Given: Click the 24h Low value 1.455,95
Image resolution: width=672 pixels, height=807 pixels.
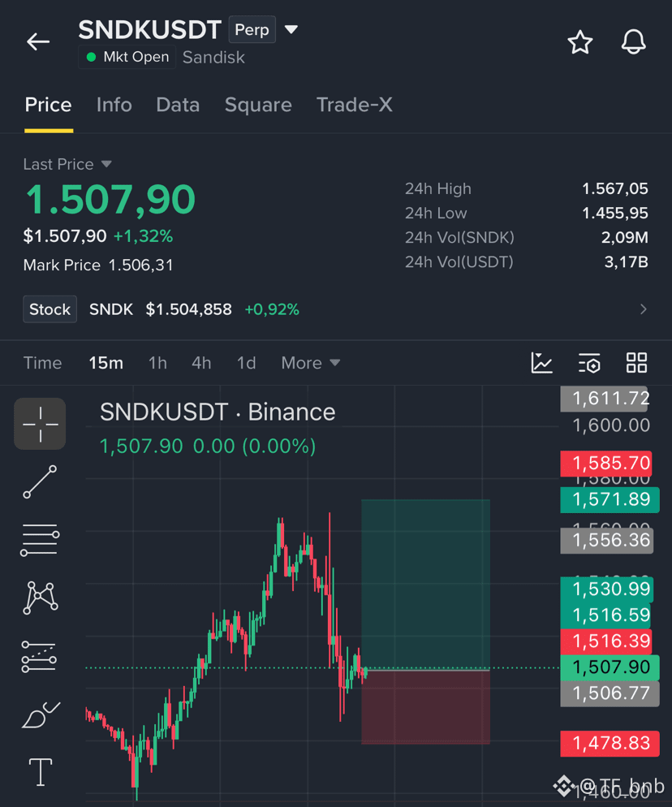Looking at the screenshot, I should (x=615, y=213).
